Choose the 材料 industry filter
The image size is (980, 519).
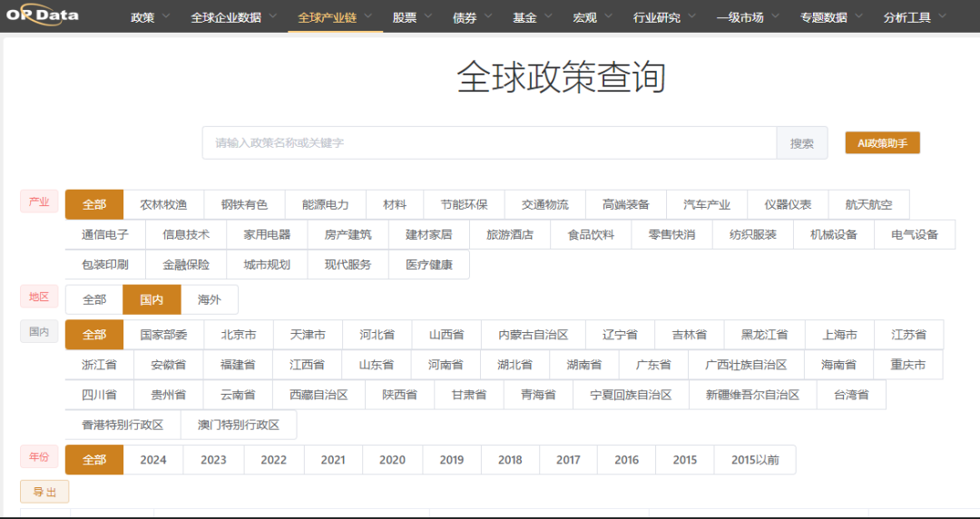[x=395, y=204]
